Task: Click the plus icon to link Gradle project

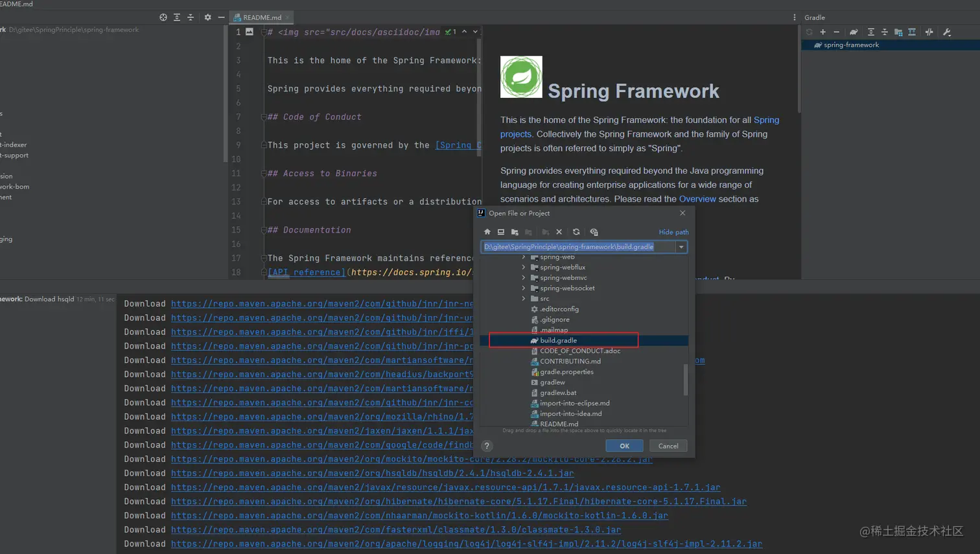Action: [x=823, y=32]
